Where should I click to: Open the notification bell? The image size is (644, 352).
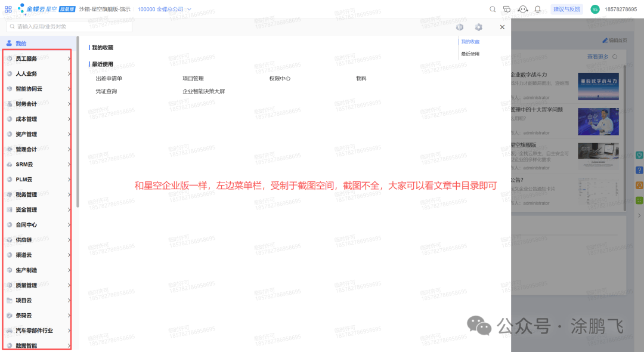tap(538, 9)
